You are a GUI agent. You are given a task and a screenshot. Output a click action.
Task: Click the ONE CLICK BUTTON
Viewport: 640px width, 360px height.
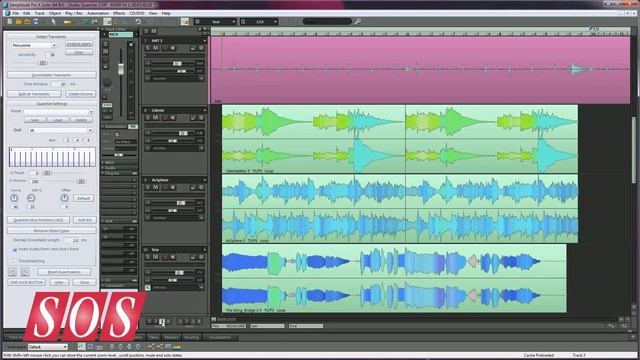point(27,282)
